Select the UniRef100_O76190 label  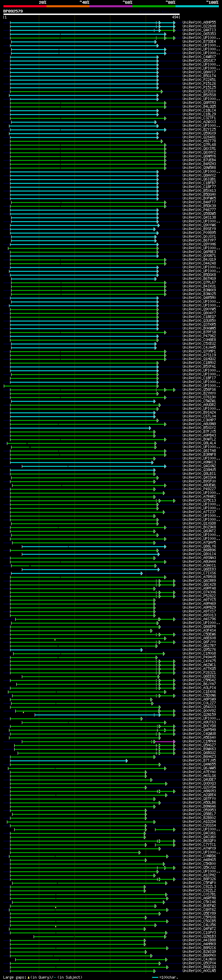[199, 397]
